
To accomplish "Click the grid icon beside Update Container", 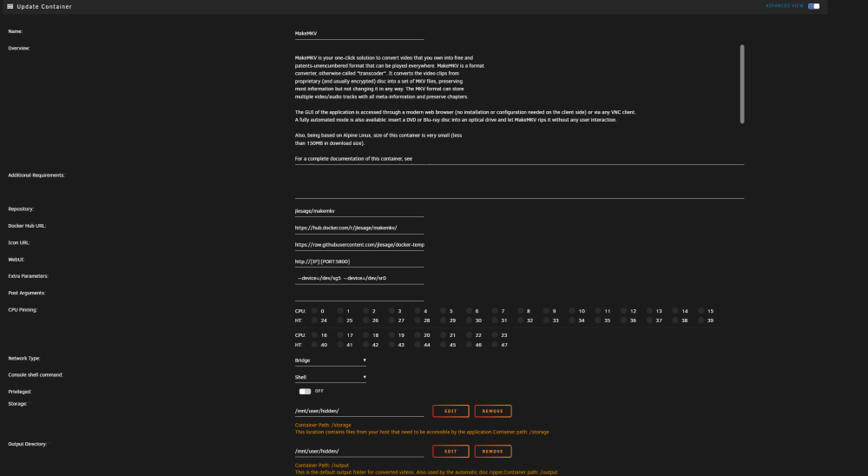I will pyautogui.click(x=10, y=7).
